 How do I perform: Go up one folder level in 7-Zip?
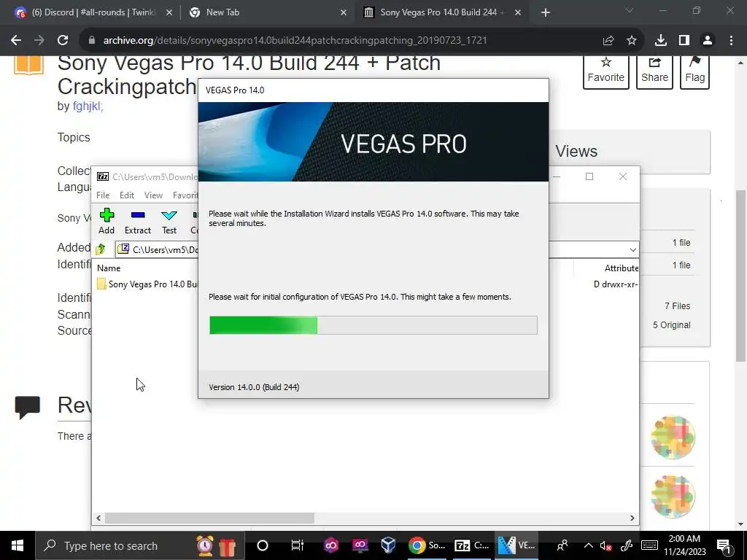[x=101, y=249]
